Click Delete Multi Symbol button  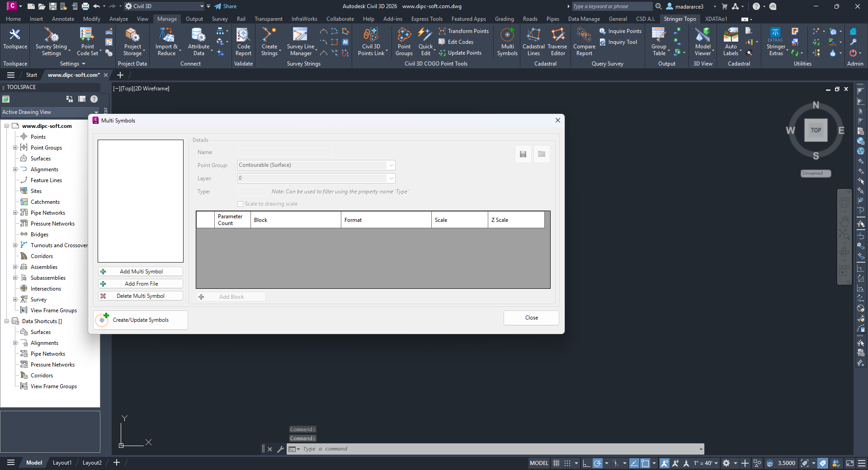tap(141, 296)
